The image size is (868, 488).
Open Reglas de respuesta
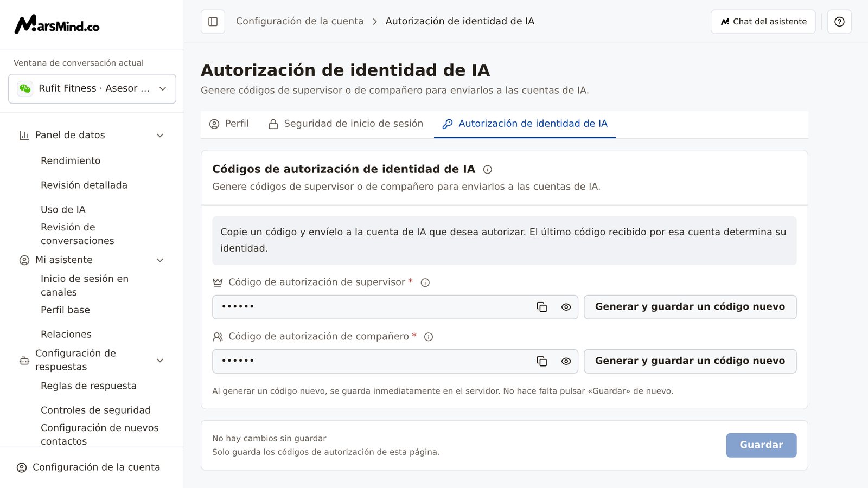pos(88,386)
